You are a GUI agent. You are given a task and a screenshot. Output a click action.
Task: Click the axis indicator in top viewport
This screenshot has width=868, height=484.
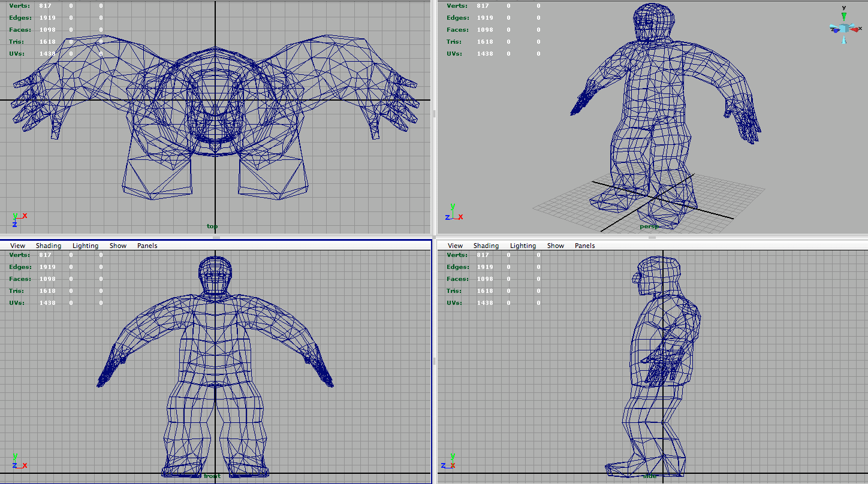(18, 219)
